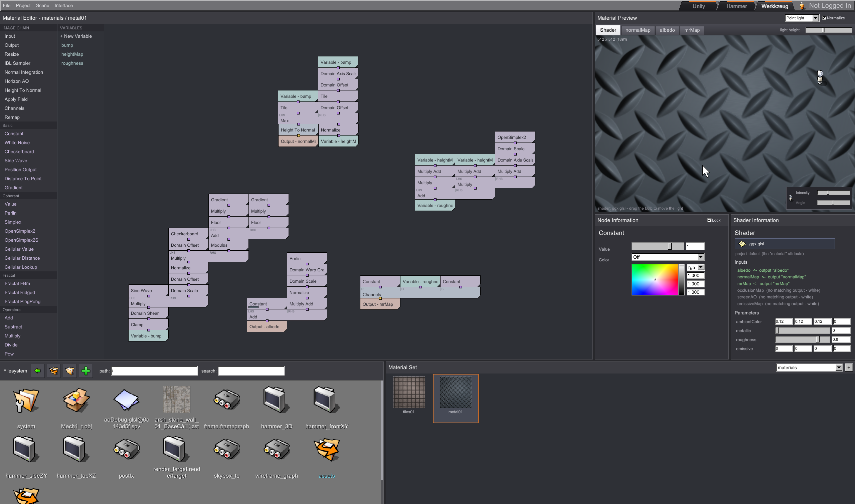Open the materials set dropdown

tap(809, 367)
